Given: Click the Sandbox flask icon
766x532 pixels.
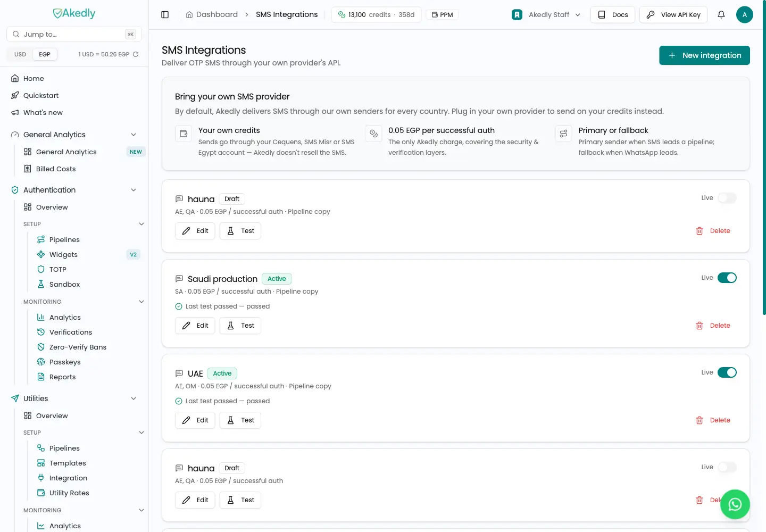Looking at the screenshot, I should click(41, 284).
